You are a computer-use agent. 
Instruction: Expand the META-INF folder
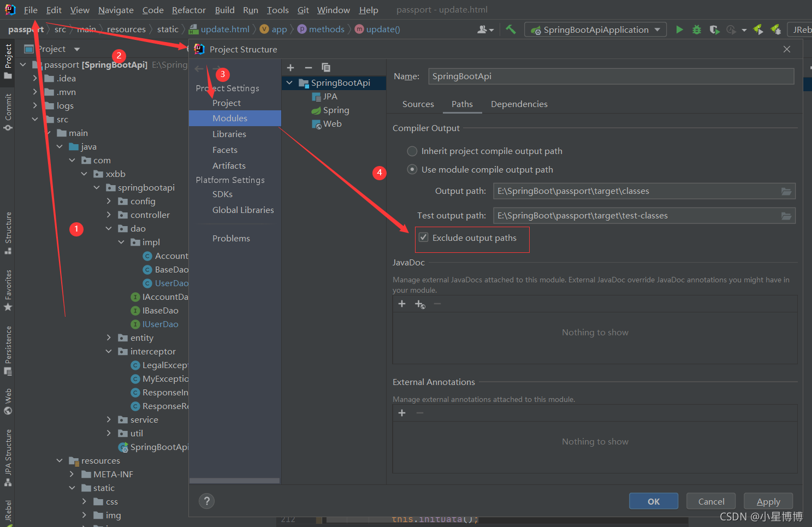pyautogui.click(x=72, y=475)
